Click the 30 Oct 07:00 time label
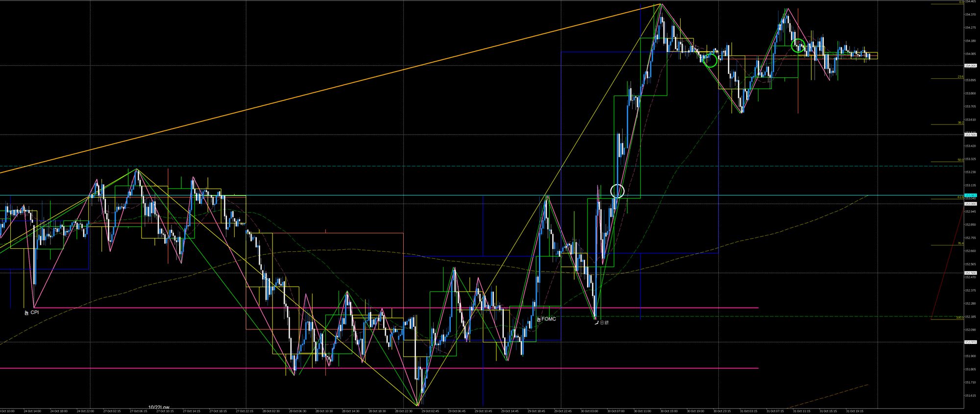This screenshot has height=414, width=980. point(615,411)
